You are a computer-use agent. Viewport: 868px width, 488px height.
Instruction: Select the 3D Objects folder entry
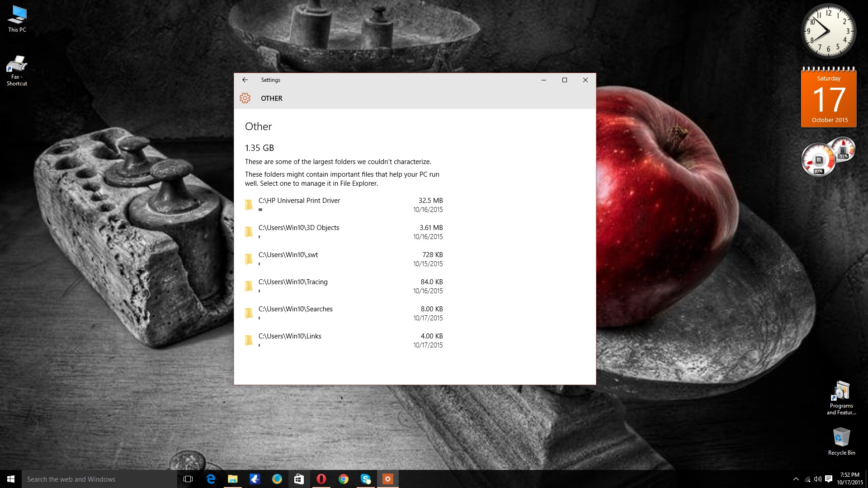[298, 228]
